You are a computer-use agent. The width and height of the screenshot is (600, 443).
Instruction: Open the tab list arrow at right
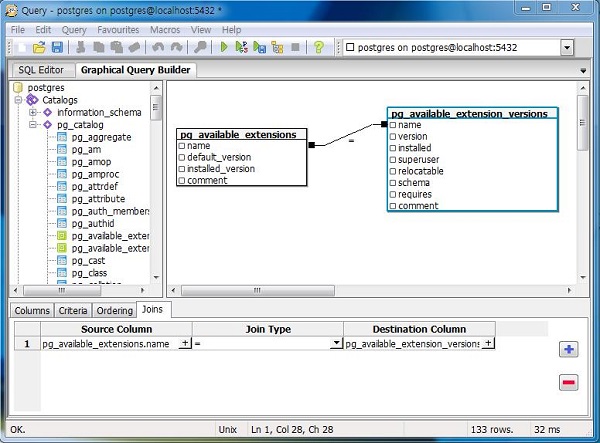click(x=583, y=71)
